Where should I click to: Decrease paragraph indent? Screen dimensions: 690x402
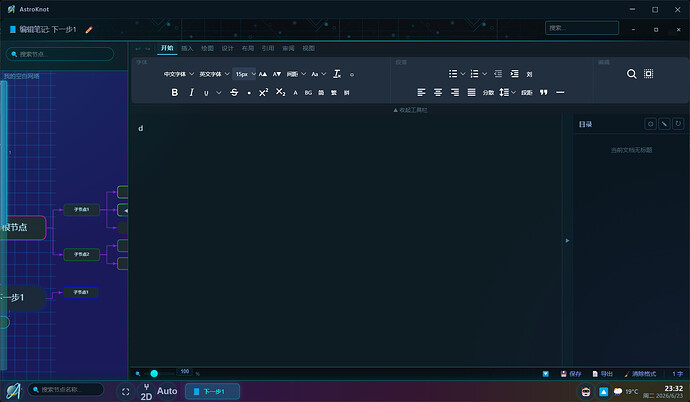[x=498, y=73]
